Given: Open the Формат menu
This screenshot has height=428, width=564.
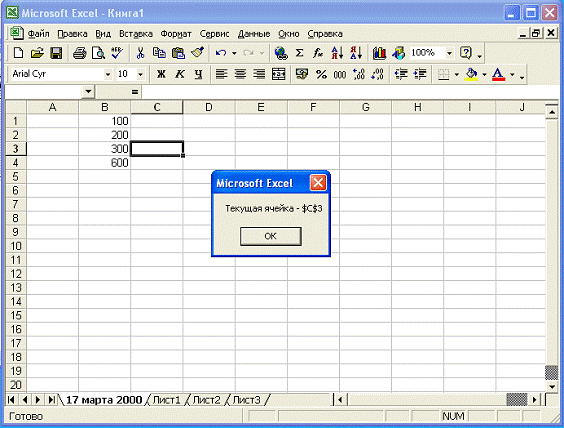Looking at the screenshot, I should pos(176,34).
